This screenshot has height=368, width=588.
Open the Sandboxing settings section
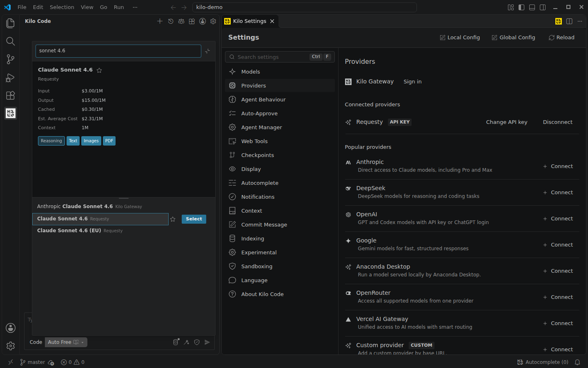click(280, 266)
